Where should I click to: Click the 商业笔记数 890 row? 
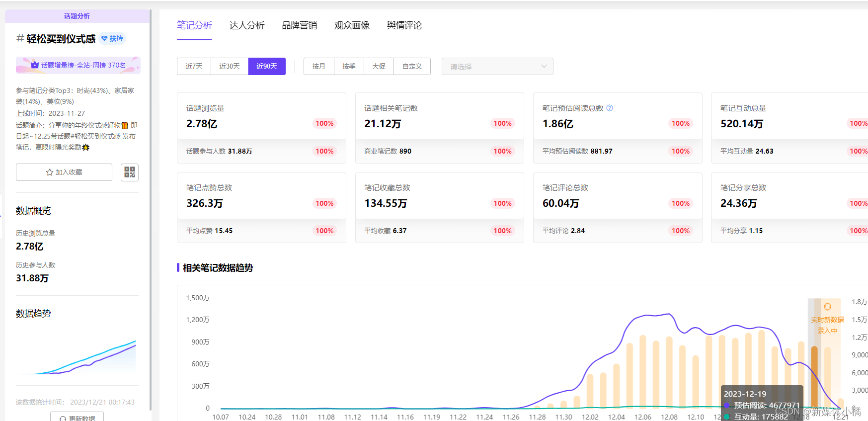click(x=440, y=151)
